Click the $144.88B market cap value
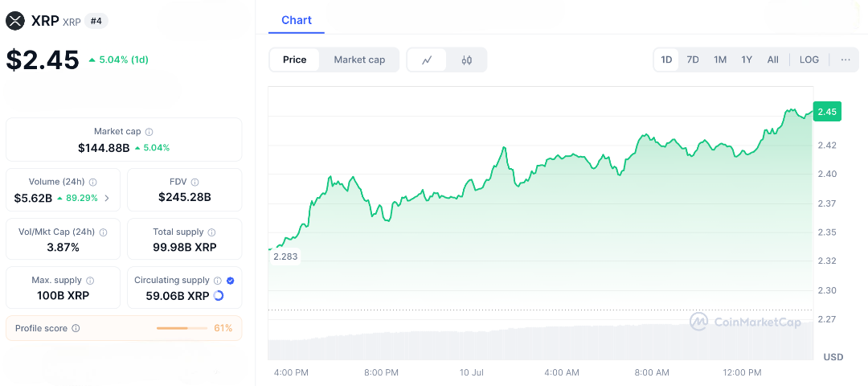Image resolution: width=868 pixels, height=386 pixels. coord(104,148)
